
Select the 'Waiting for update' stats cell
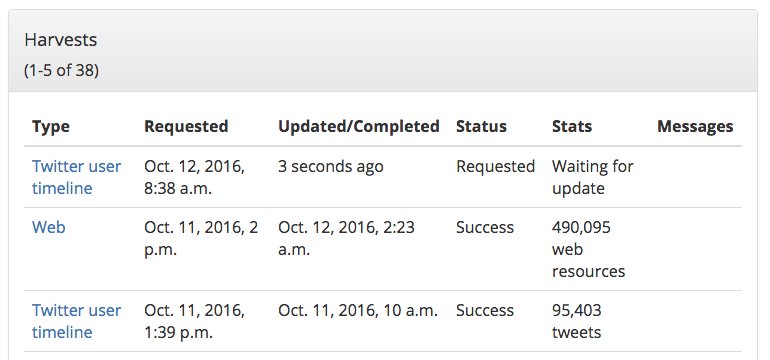(x=593, y=177)
